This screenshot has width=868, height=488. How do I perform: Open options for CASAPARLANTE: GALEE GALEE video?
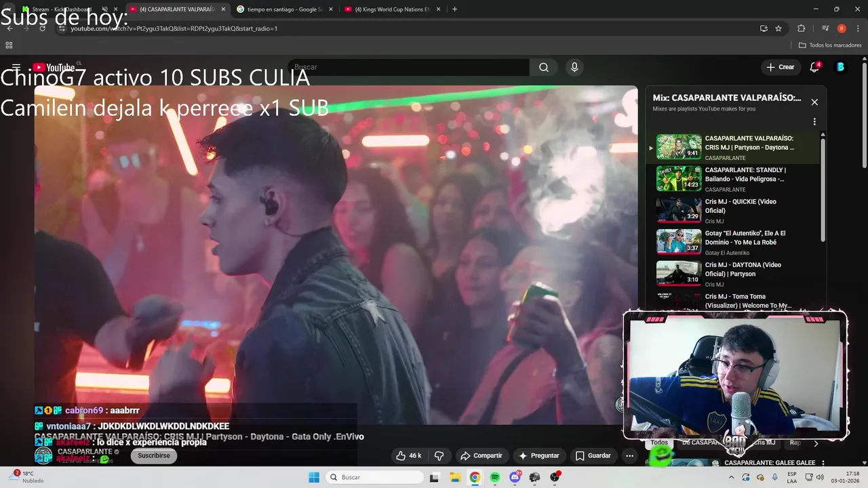point(823,463)
